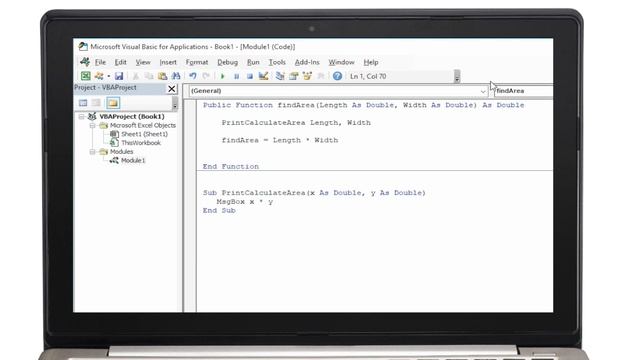Collapse the Modules folder
Image resolution: width=640 pixels, height=360 pixels.
coord(93,151)
